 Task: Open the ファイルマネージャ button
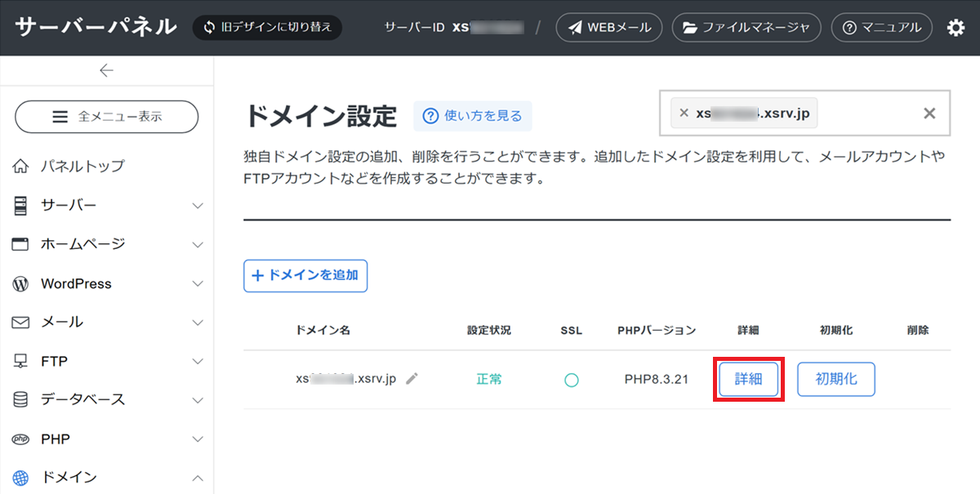746,28
